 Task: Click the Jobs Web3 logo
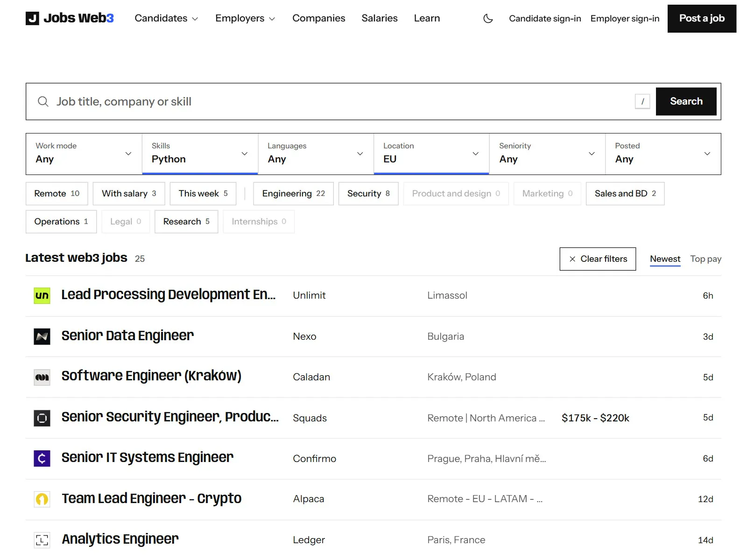tap(70, 18)
